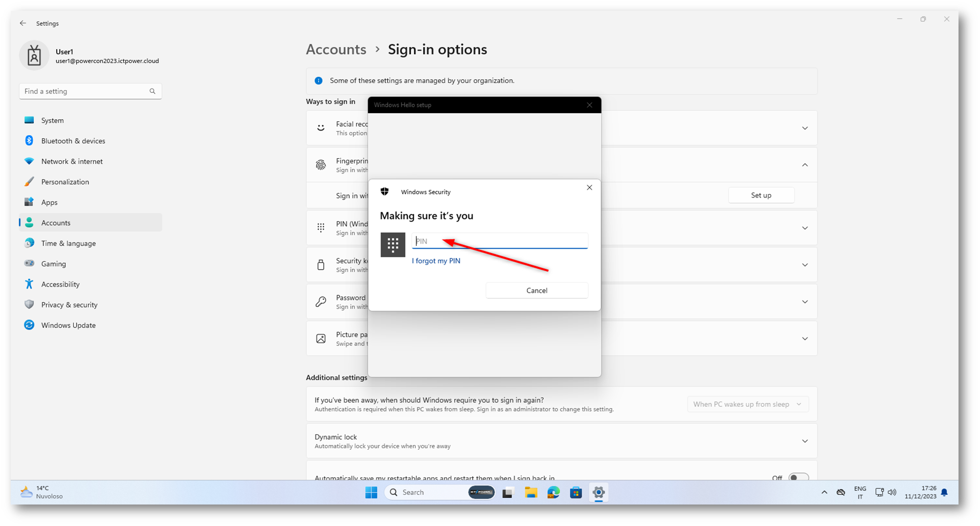
Task: Click the Accounts breadcrumb link
Action: point(336,49)
